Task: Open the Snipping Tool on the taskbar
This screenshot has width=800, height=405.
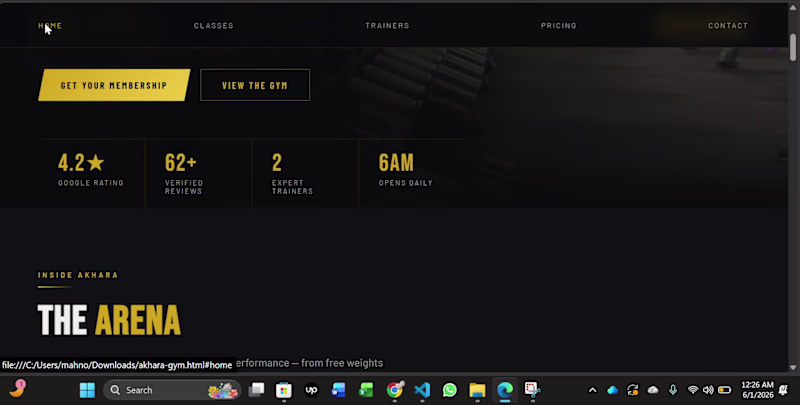Action: click(x=532, y=390)
